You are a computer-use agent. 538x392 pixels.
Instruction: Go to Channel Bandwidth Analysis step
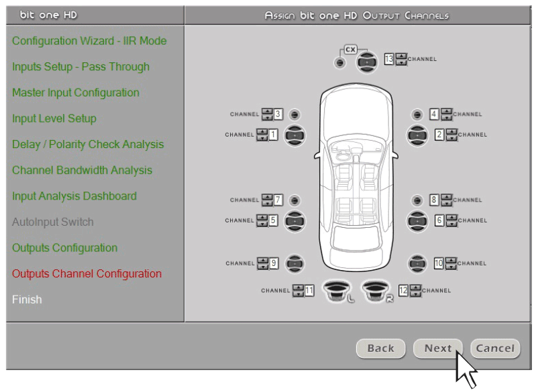(82, 170)
